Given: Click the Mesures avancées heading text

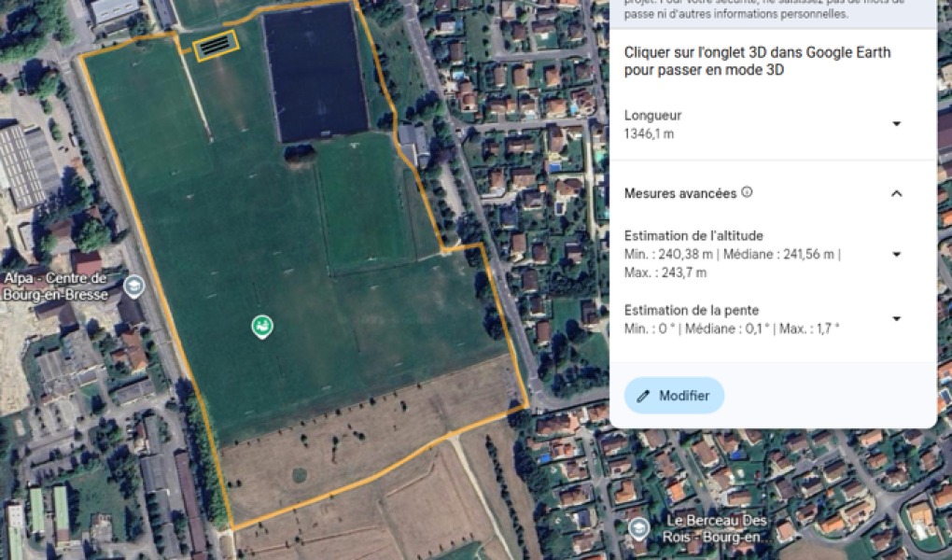Looking at the screenshot, I should (680, 194).
